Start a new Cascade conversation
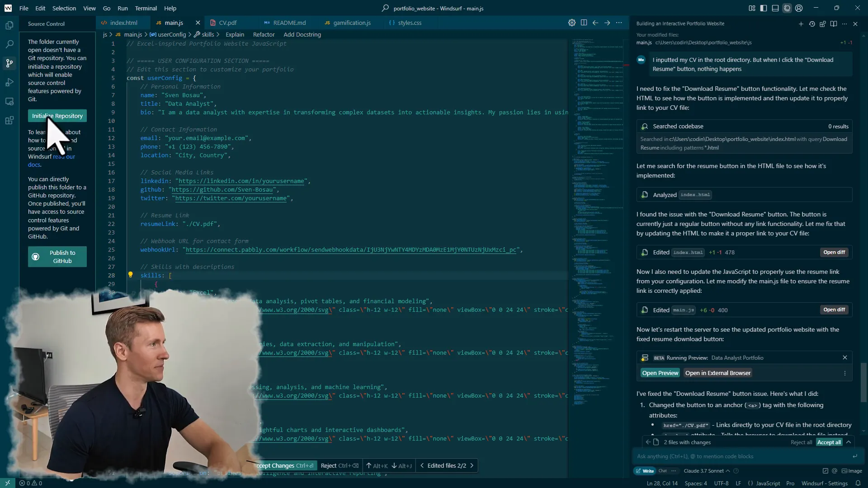This screenshot has width=868, height=488. pyautogui.click(x=801, y=24)
